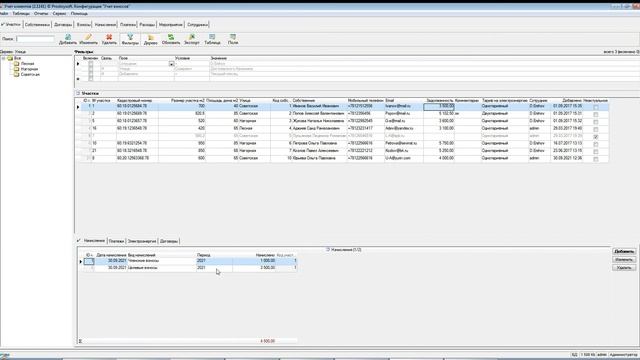
Task: Enable the Добавлено filter checkbox
Action: tap(91, 74)
